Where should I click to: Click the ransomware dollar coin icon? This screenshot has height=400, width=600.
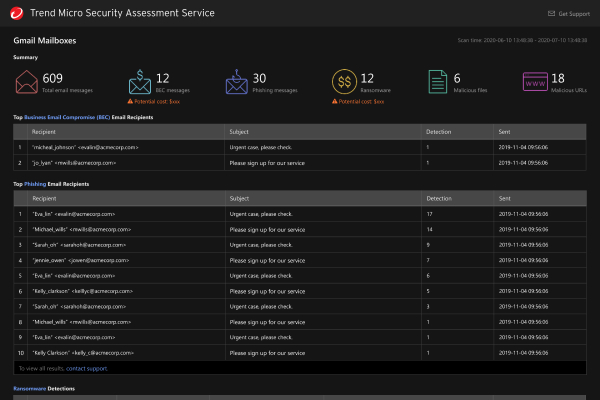tap(344, 82)
